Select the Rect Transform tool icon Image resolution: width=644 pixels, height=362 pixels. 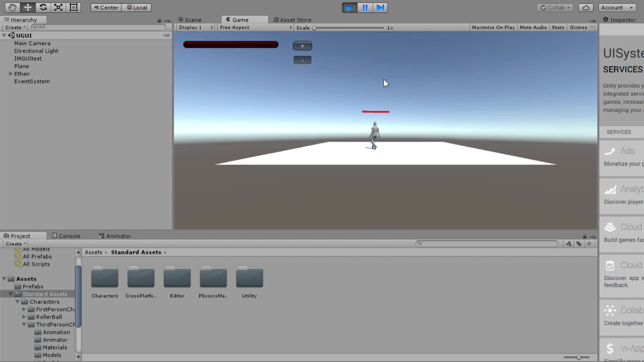73,7
